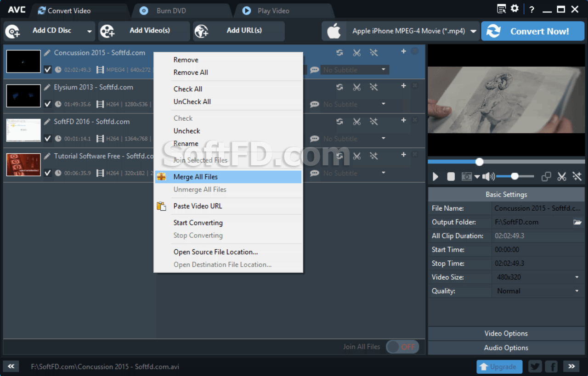Expand the Video Options section
This screenshot has height=376, width=588.
(x=506, y=333)
